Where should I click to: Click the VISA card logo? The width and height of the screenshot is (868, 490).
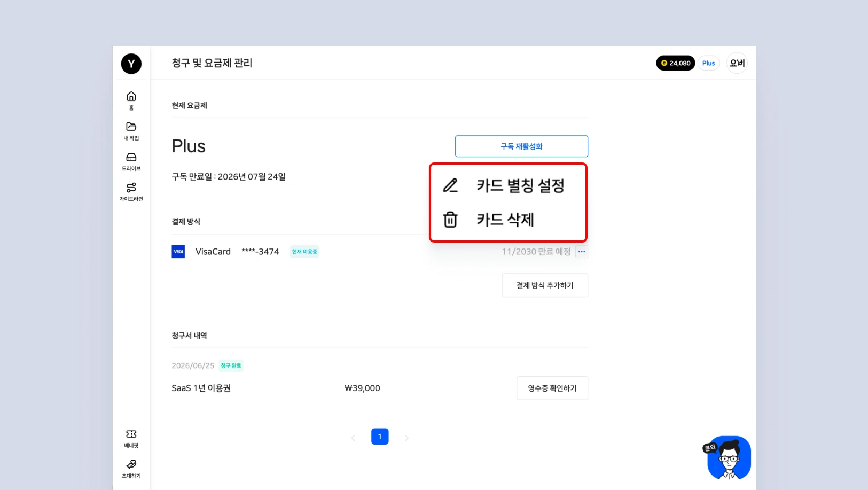point(178,252)
